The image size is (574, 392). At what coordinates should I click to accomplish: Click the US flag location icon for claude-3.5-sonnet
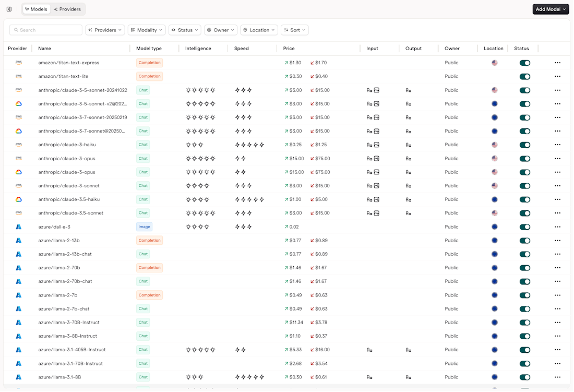(495, 213)
